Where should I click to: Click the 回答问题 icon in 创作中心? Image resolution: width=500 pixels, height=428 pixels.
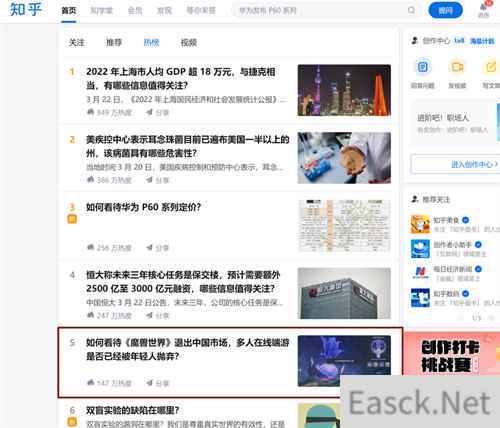tap(423, 67)
